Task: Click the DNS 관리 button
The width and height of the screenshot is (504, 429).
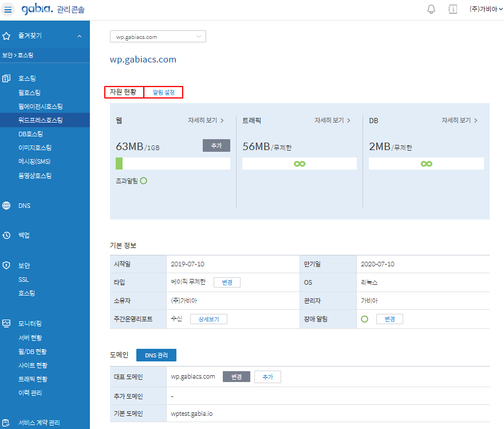Action: click(156, 356)
